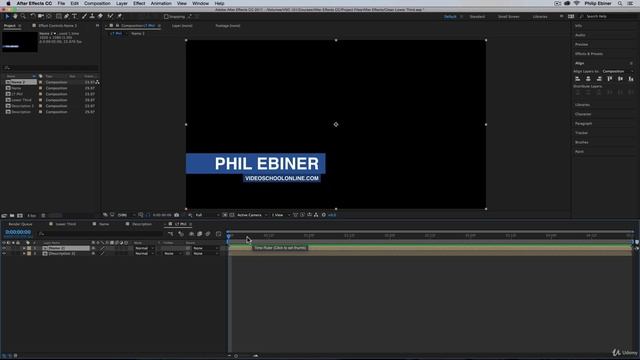This screenshot has width=640, height=360.
Task: Select the Pen tool
Action: pyautogui.click(x=67, y=16)
